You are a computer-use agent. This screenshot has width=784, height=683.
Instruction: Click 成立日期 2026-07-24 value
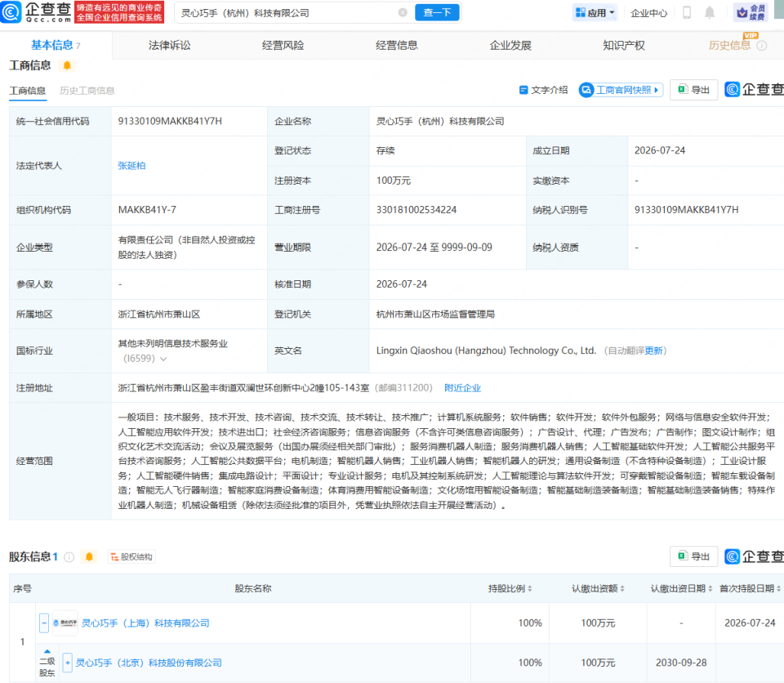pyautogui.click(x=660, y=150)
